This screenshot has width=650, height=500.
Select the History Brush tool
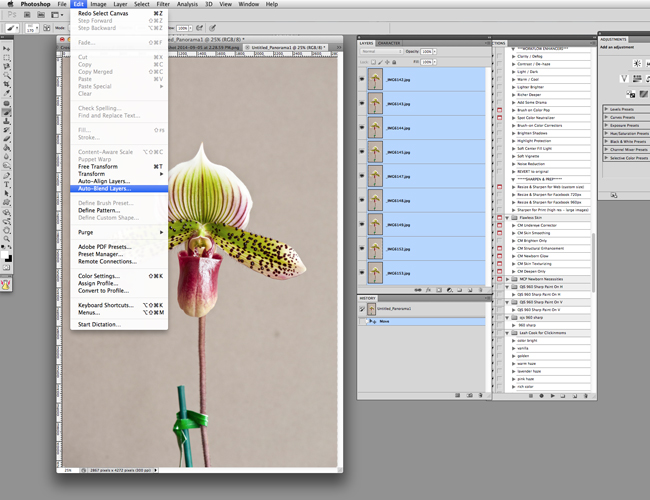point(7,130)
